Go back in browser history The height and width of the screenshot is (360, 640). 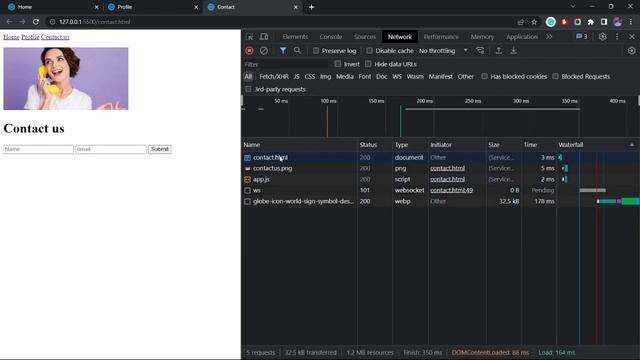9,22
